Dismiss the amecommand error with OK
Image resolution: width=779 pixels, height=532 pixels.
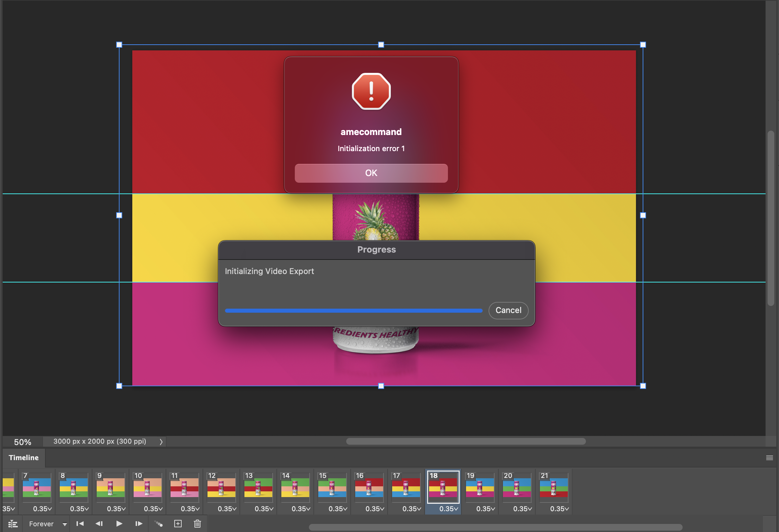[371, 173]
